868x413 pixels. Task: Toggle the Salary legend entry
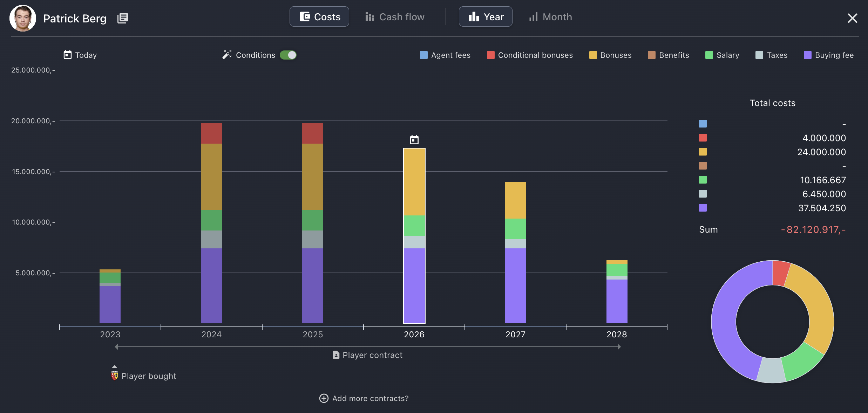coord(722,55)
